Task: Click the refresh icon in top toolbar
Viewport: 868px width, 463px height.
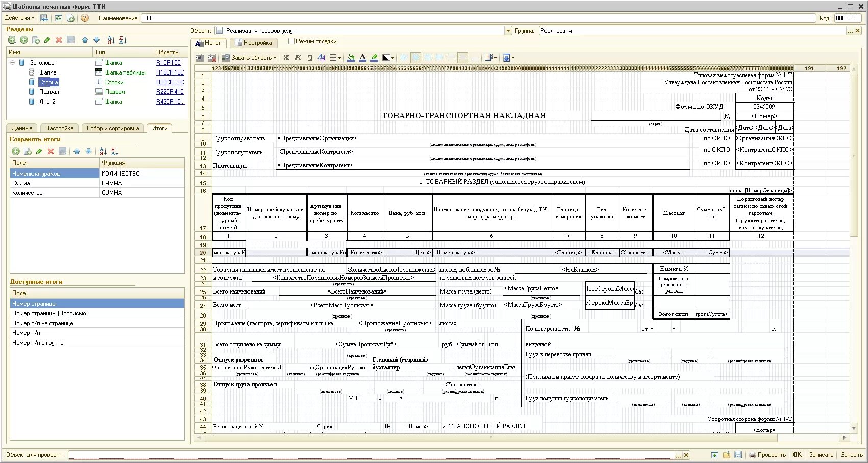Action: pyautogui.click(x=59, y=18)
